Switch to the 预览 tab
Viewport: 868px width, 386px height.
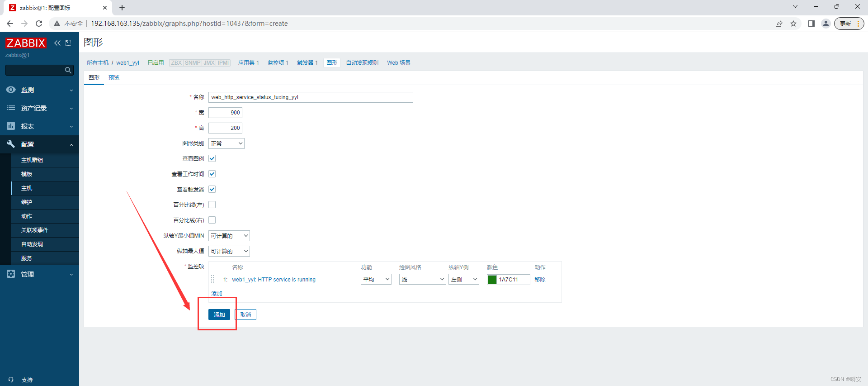pos(114,78)
